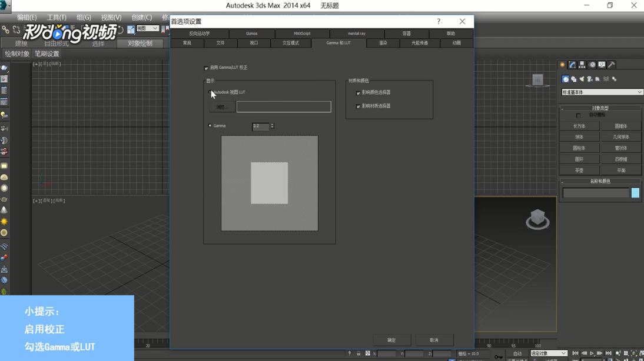Open the Motion panel tab icon
This screenshot has width=644, height=361.
click(592, 65)
